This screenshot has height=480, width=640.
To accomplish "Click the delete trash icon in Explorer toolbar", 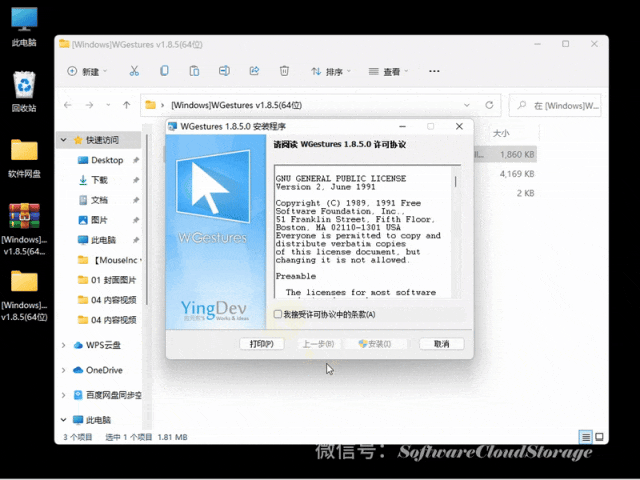I will click(284, 71).
